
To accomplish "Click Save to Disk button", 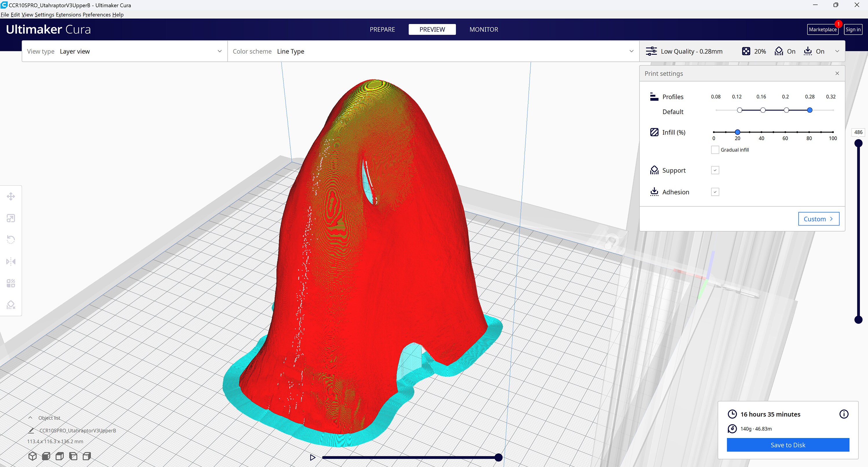I will [x=788, y=445].
